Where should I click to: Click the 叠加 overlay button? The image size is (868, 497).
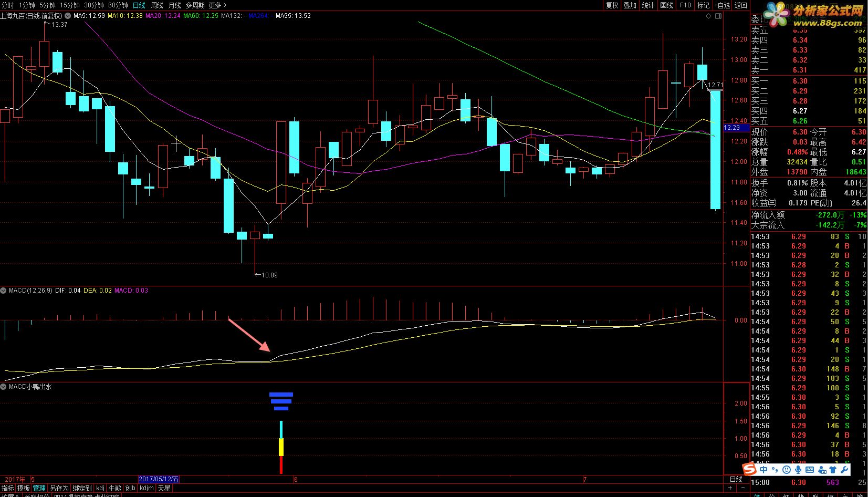tap(630, 5)
